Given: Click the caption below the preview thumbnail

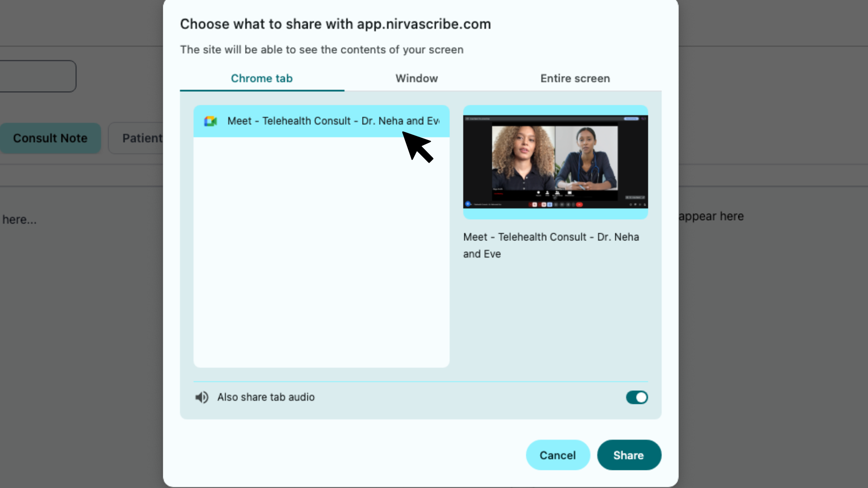Looking at the screenshot, I should (551, 245).
